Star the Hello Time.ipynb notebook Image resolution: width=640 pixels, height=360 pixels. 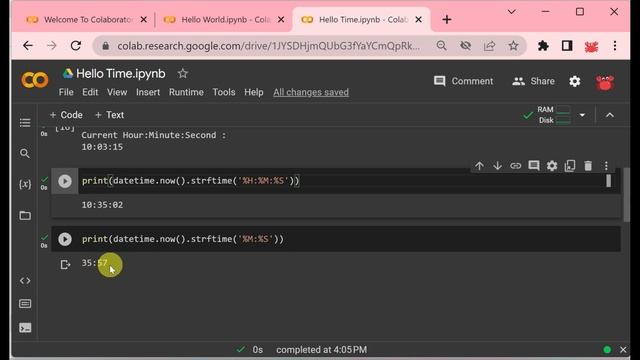point(182,73)
